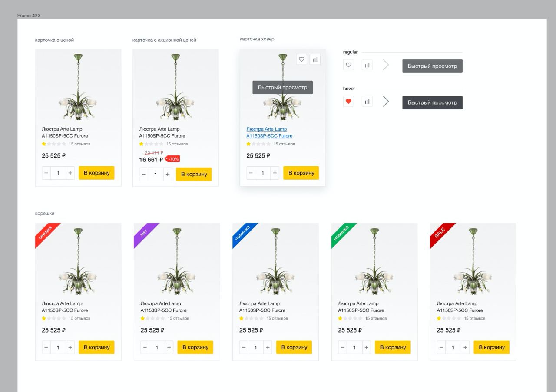Add the SALE ribbon product to cart
556x392 pixels.
[491, 347]
